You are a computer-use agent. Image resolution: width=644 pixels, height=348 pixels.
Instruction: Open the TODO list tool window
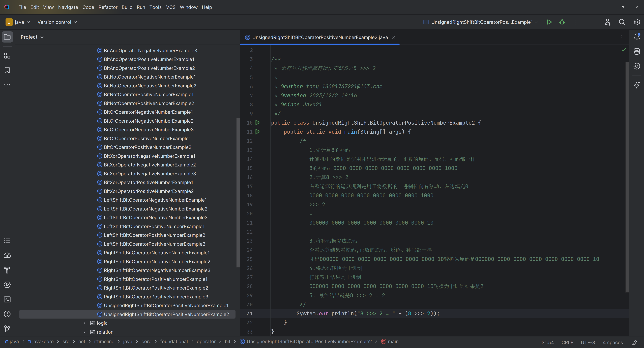tap(7, 241)
